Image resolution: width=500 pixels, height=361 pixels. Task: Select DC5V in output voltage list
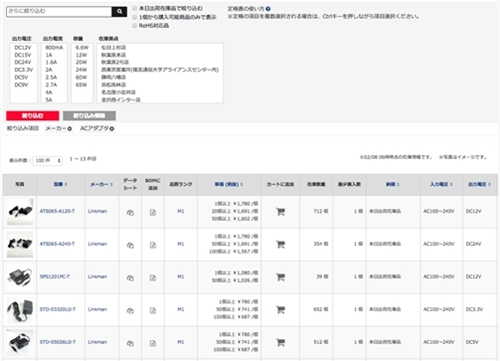tap(21, 77)
